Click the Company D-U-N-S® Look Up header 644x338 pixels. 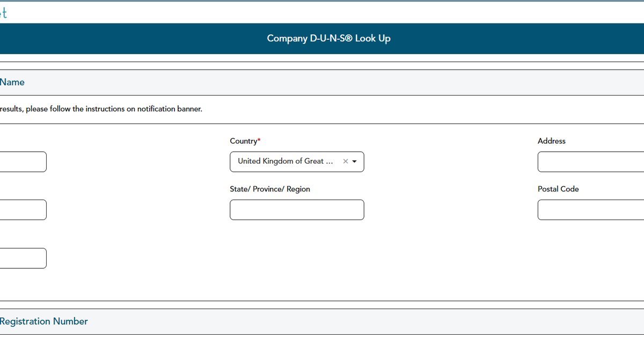pos(328,39)
